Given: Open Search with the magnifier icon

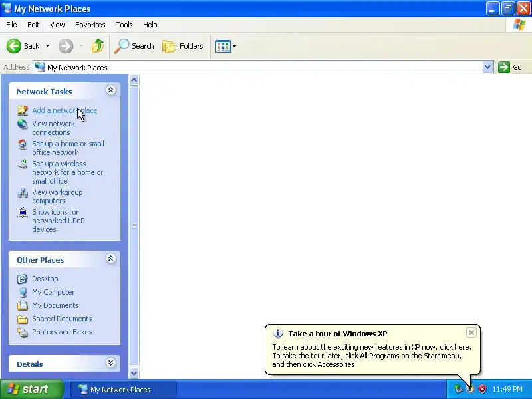Looking at the screenshot, I should 134,46.
